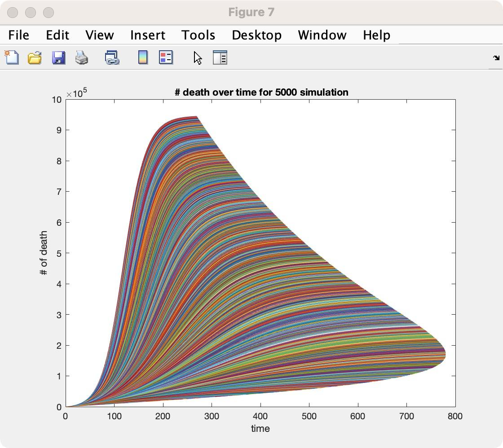Toggle Link Plot mode
This screenshot has height=448, width=503.
[x=112, y=57]
